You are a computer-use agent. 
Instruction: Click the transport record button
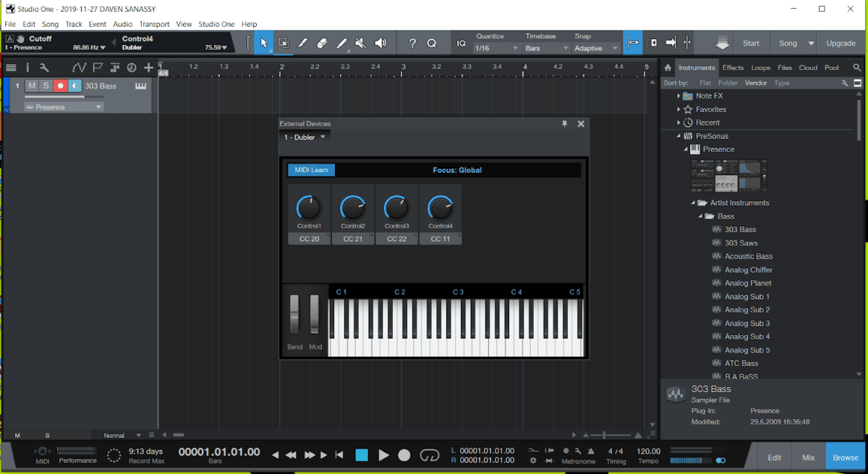[404, 455]
